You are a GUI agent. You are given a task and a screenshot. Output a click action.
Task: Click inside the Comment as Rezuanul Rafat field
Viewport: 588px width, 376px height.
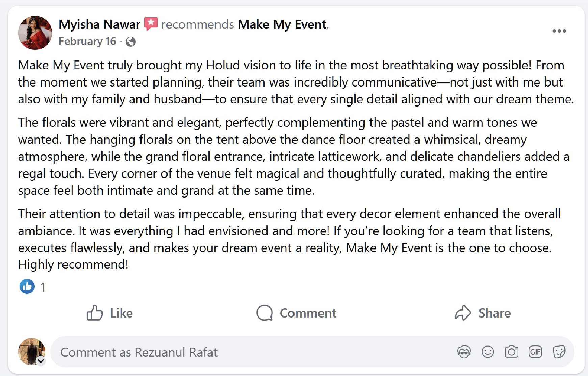[203, 352]
